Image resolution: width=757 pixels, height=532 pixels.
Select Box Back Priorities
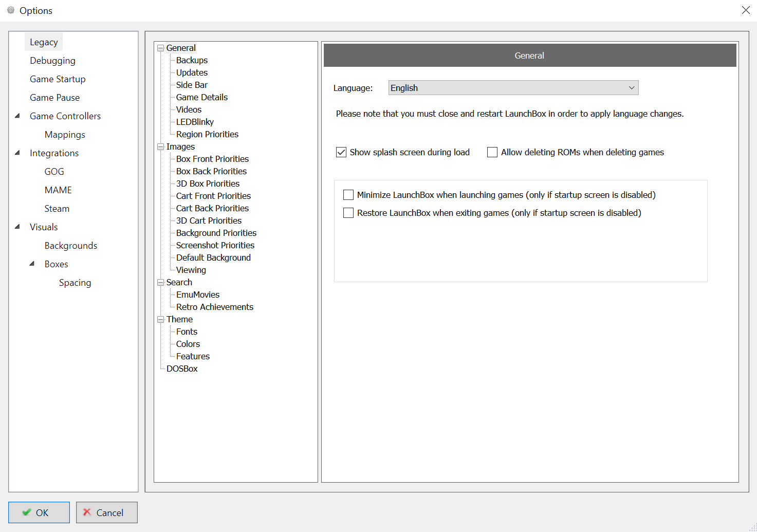(x=211, y=171)
